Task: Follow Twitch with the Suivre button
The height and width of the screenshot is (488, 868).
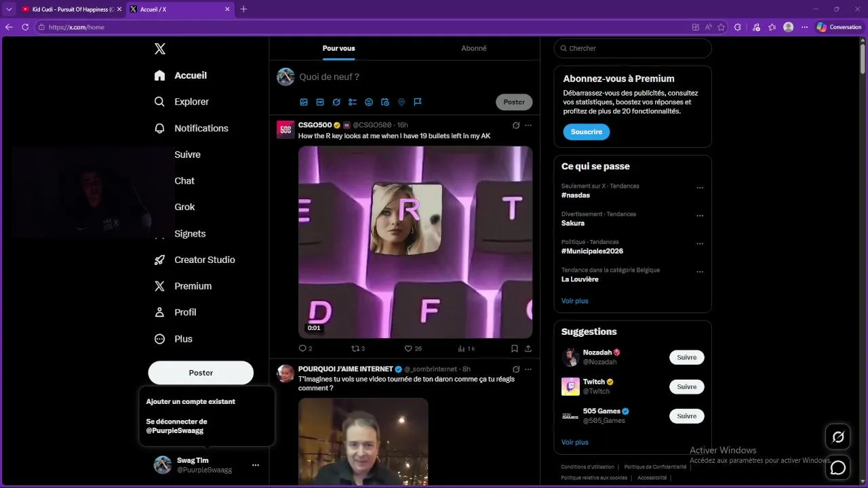Action: pyautogui.click(x=687, y=386)
